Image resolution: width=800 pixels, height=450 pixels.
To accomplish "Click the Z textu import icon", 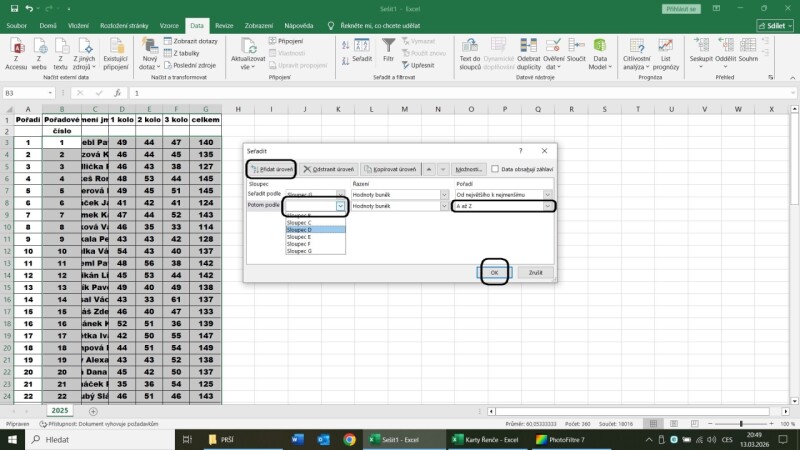I will pyautogui.click(x=61, y=54).
